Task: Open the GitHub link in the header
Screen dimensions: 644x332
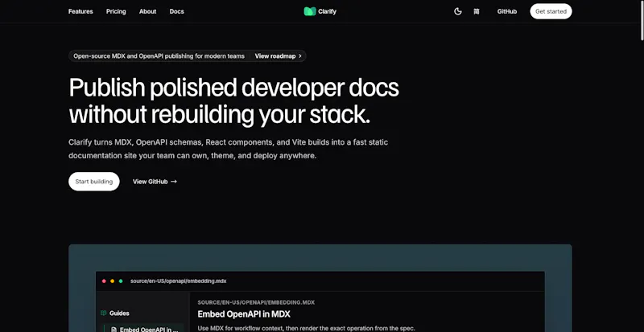Action: [x=507, y=11]
